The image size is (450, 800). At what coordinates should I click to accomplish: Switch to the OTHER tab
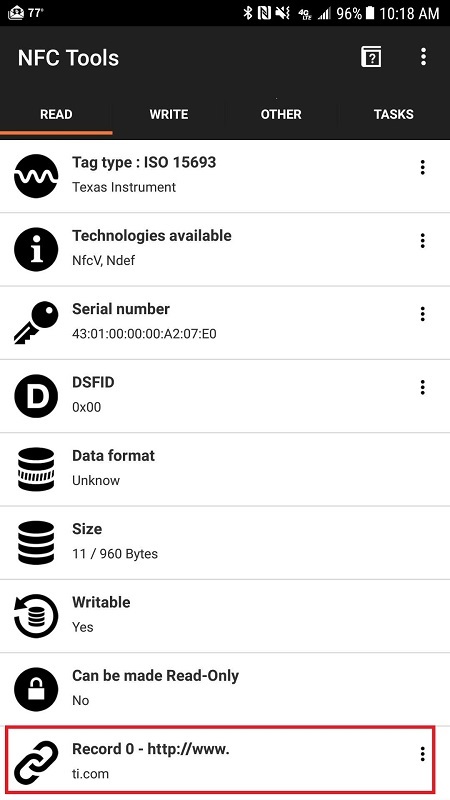click(x=281, y=114)
